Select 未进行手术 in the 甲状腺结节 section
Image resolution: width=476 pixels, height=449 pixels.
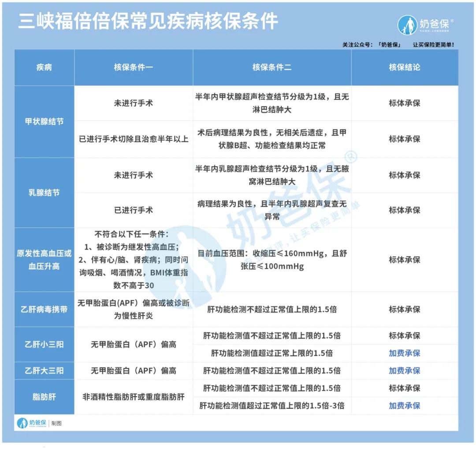point(134,103)
